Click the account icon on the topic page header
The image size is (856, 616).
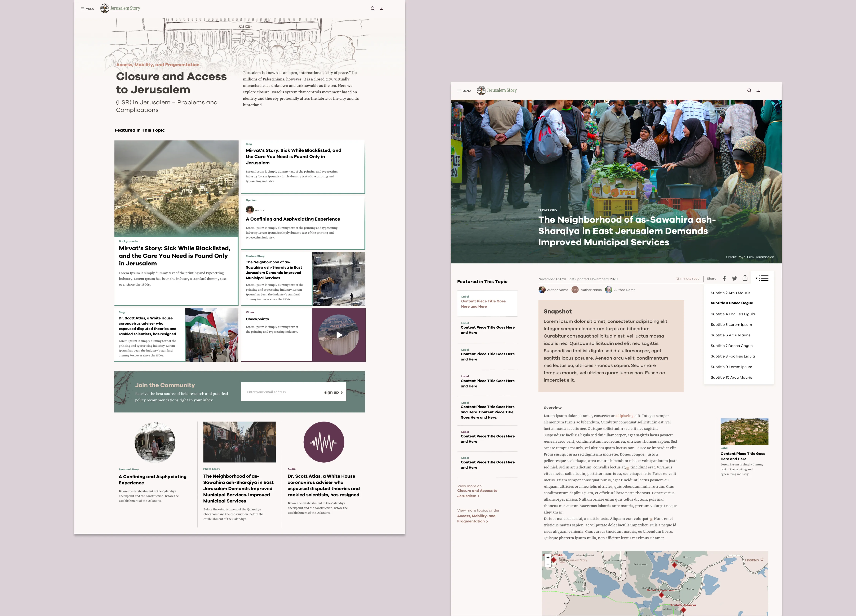382,9
